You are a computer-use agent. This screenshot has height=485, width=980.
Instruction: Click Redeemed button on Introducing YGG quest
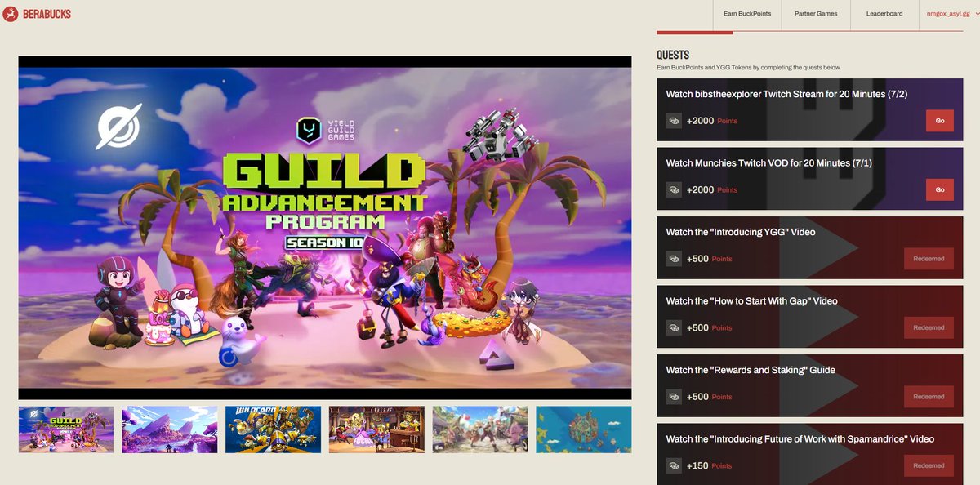click(929, 259)
